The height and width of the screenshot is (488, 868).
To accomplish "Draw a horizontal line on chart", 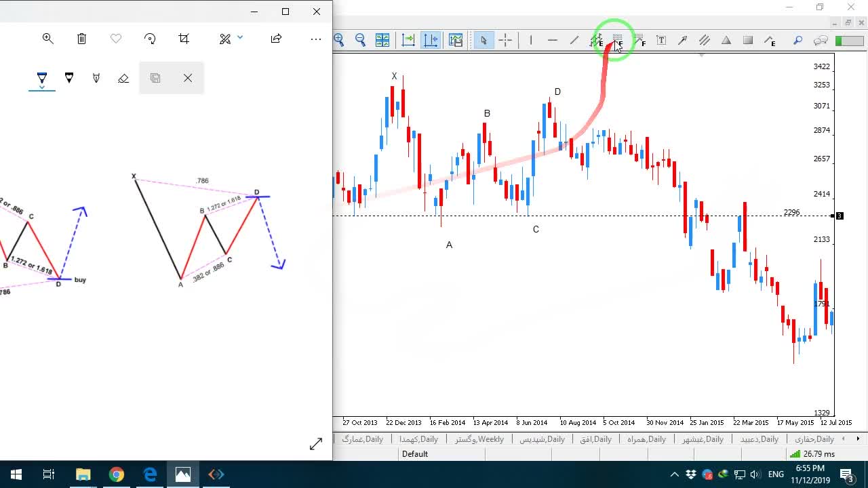I will (x=553, y=40).
